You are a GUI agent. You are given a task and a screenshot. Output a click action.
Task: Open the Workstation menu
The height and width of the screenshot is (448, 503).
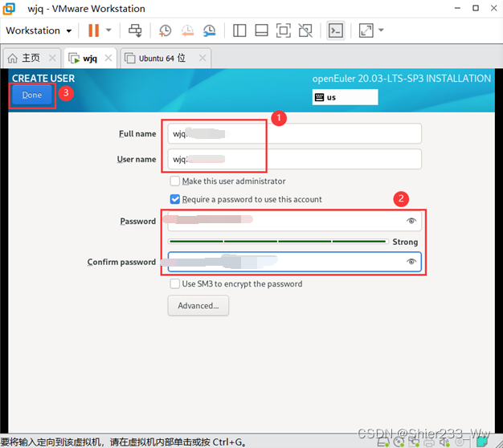tap(39, 31)
